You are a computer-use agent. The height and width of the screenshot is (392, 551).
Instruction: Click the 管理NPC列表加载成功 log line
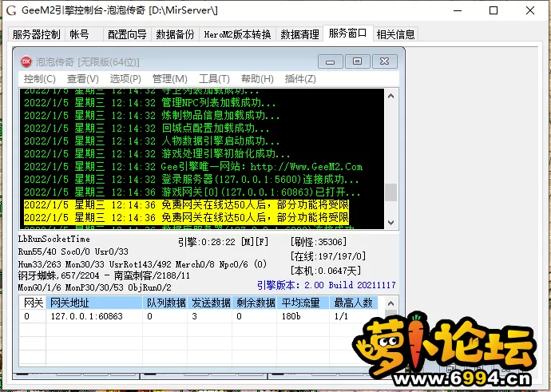(149, 103)
